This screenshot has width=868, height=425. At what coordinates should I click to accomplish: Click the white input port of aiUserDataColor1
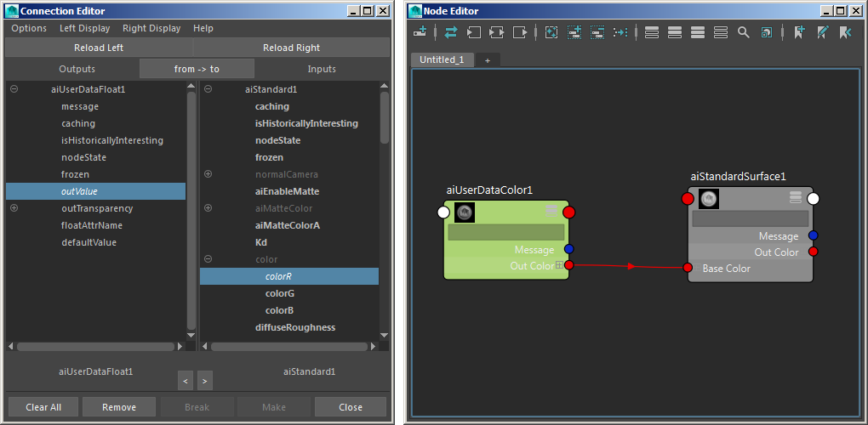[x=443, y=212]
